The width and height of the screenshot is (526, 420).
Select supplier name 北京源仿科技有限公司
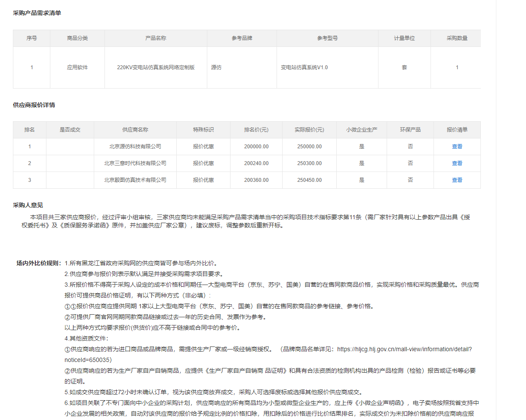[x=135, y=147]
